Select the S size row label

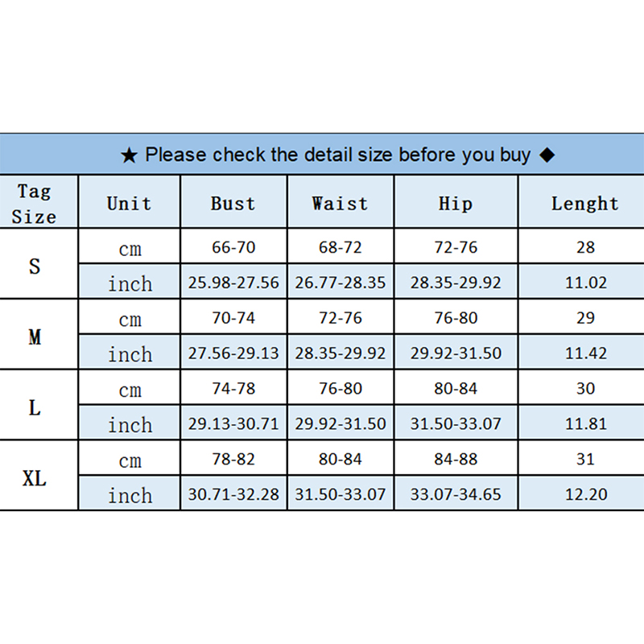tap(35, 266)
